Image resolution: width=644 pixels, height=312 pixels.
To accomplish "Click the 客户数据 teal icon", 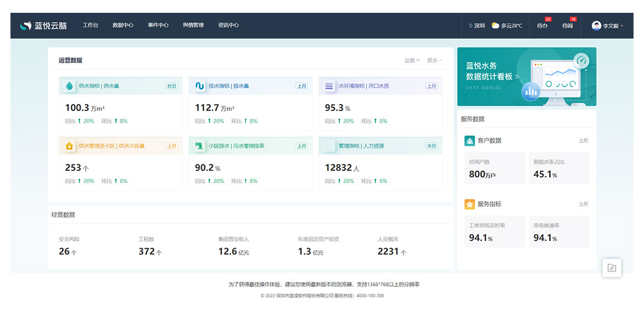I will click(x=469, y=141).
